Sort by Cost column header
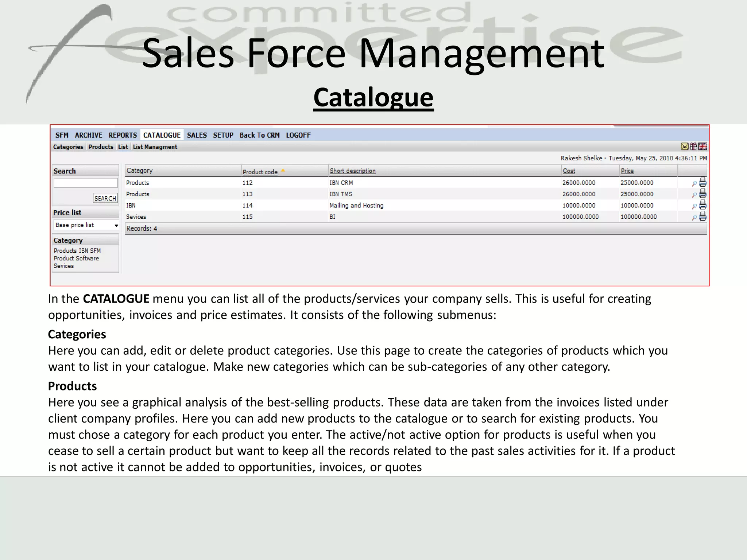 569,171
